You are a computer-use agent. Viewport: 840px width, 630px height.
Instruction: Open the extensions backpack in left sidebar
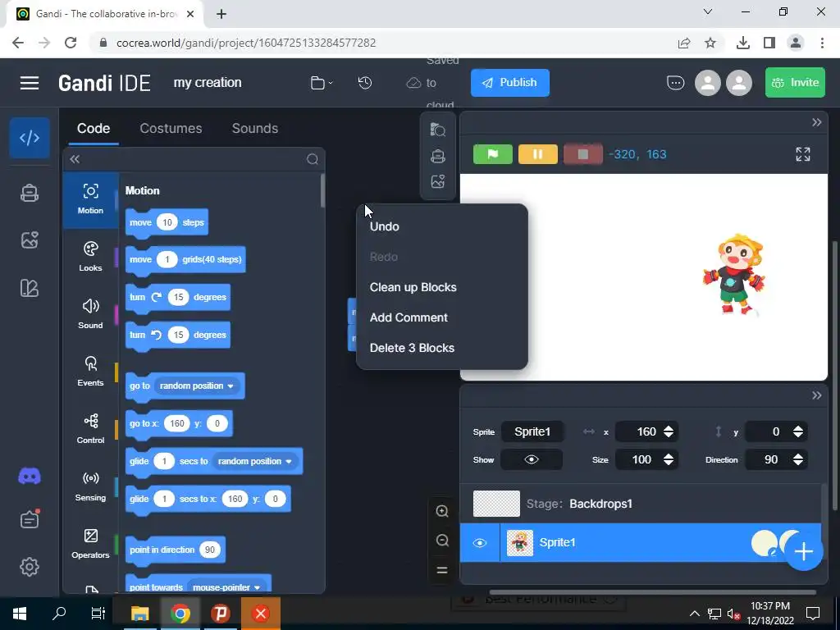[x=30, y=193]
